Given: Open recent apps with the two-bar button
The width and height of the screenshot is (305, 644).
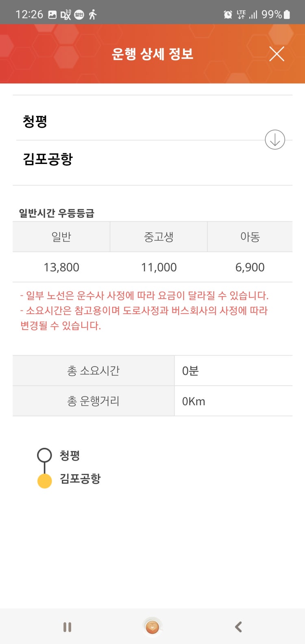Looking at the screenshot, I should [68, 627].
